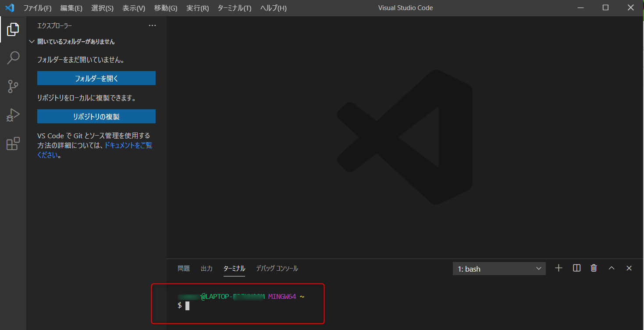This screenshot has height=330, width=644.
Task: Close the terminal panel with X
Action: click(629, 268)
